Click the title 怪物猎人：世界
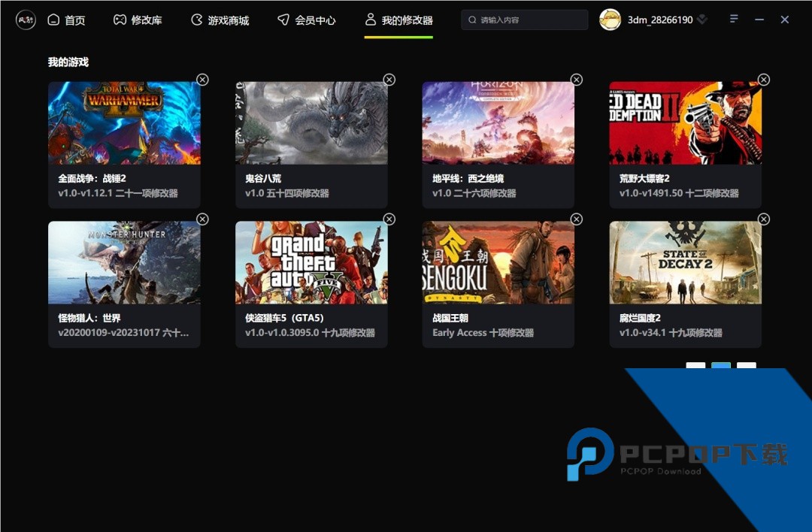 pos(89,319)
